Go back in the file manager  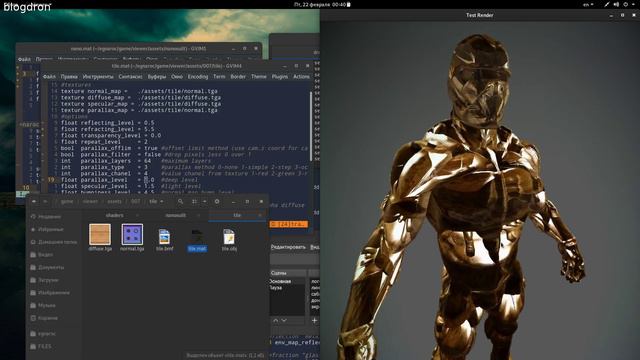[x=34, y=201]
